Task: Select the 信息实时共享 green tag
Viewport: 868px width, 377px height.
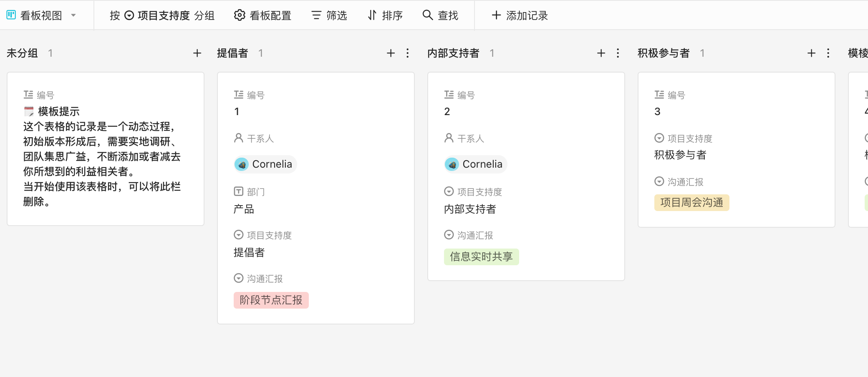Action: click(481, 257)
